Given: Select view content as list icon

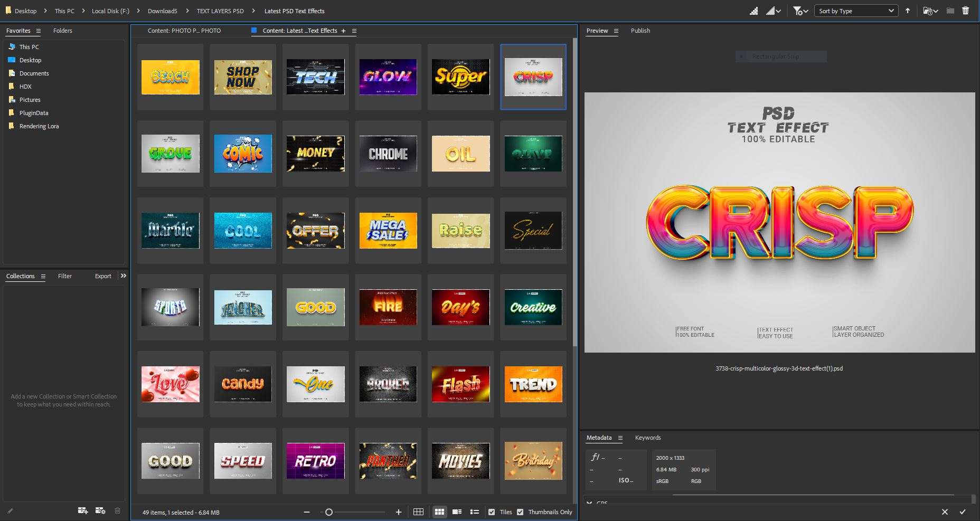Looking at the screenshot, I should coord(475,512).
